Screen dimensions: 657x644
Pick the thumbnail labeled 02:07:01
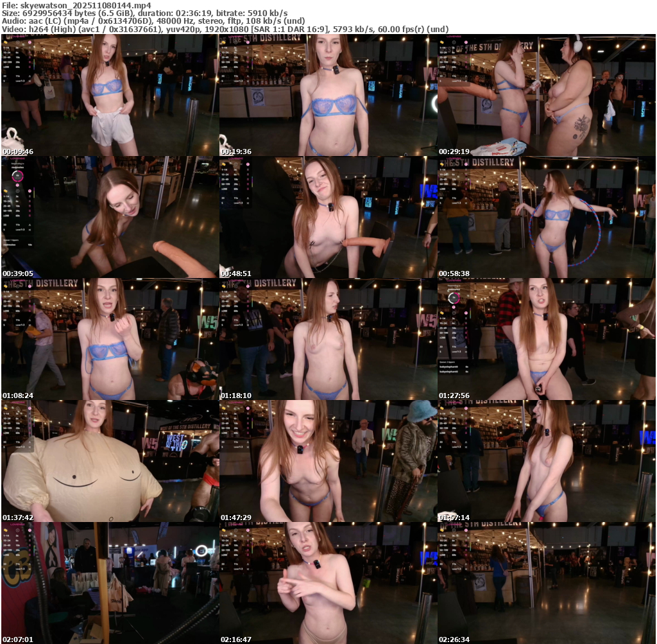tap(110, 583)
